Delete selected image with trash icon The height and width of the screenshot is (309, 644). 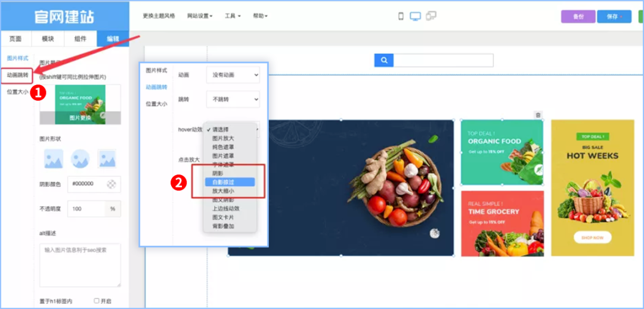tap(538, 115)
